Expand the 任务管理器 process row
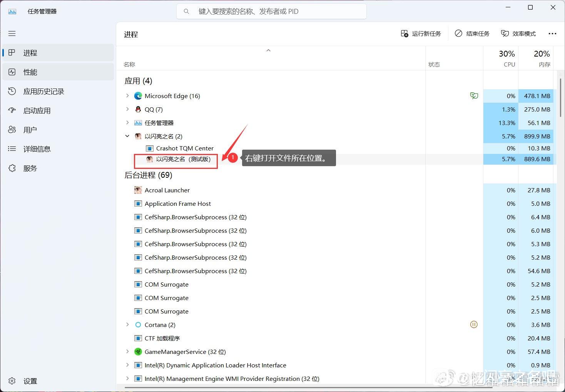 [x=127, y=123]
